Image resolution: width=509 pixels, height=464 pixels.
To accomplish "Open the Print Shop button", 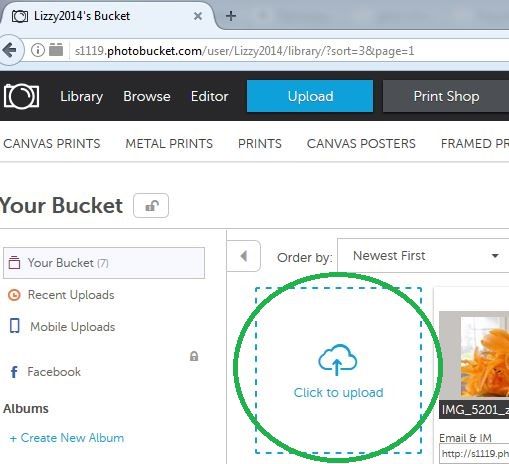I will pos(446,96).
